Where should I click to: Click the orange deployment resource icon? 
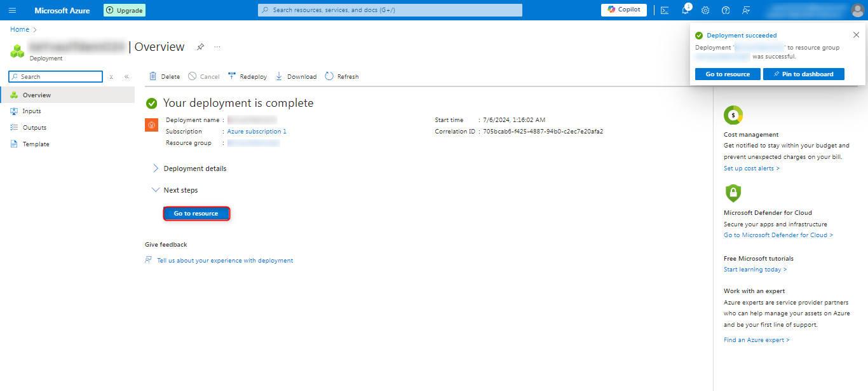(x=151, y=125)
